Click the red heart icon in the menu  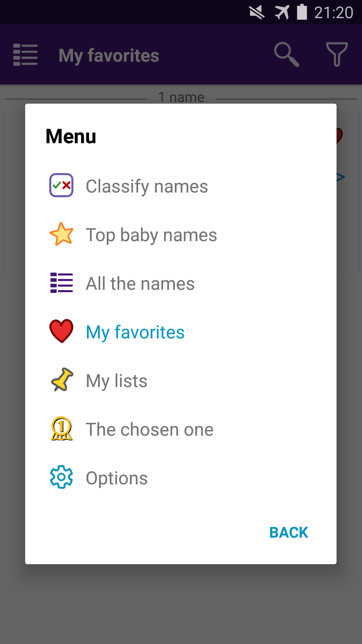61,331
